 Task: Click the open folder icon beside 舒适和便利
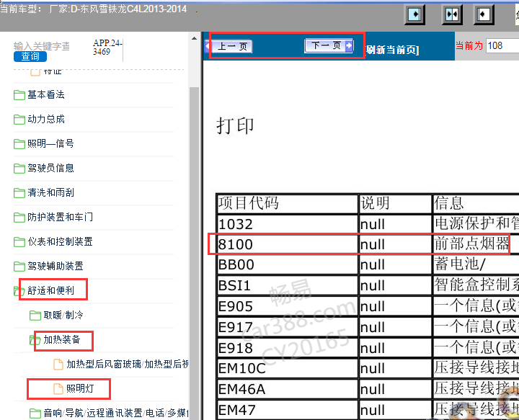click(x=19, y=291)
